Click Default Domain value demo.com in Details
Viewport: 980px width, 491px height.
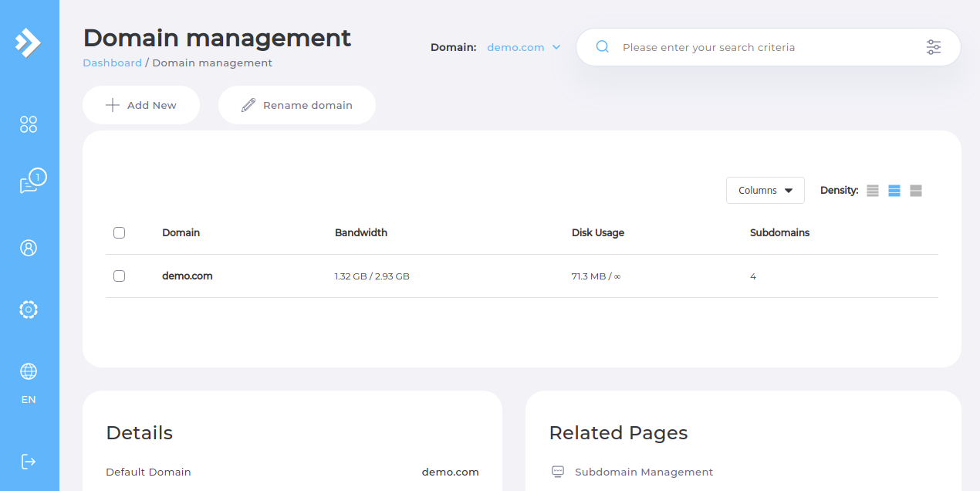(450, 472)
